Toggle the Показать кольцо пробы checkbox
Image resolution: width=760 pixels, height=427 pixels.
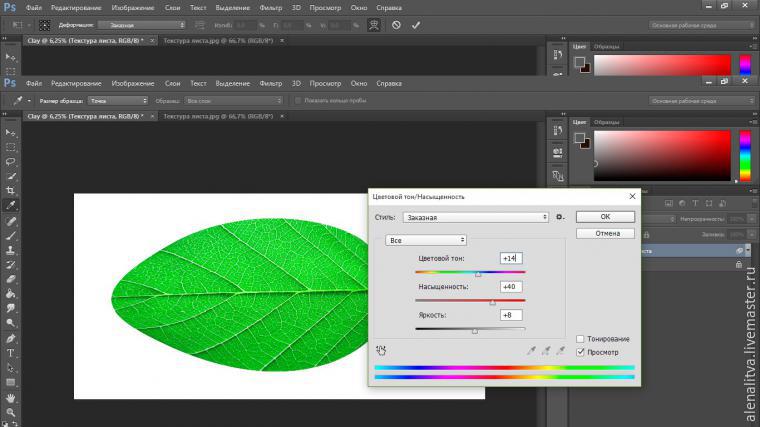[297, 101]
